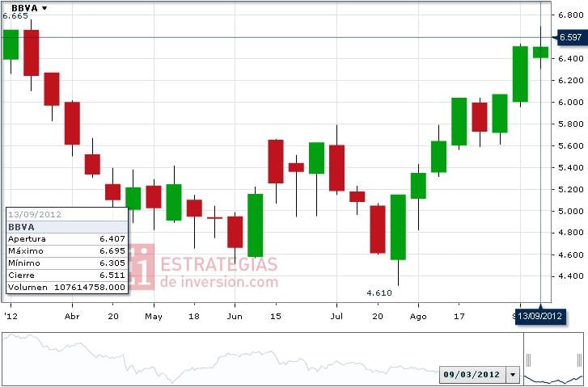Click the Máximo label in tooltip
588x387 pixels.
click(26, 251)
